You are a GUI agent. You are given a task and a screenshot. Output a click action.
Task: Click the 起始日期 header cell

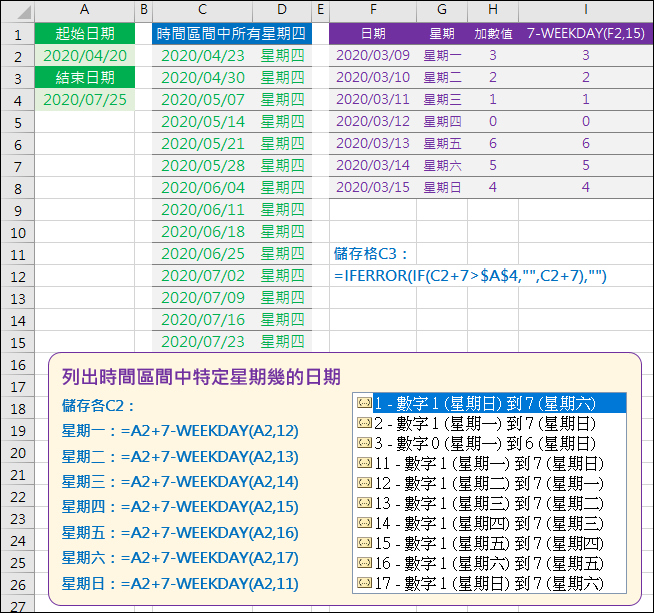85,33
